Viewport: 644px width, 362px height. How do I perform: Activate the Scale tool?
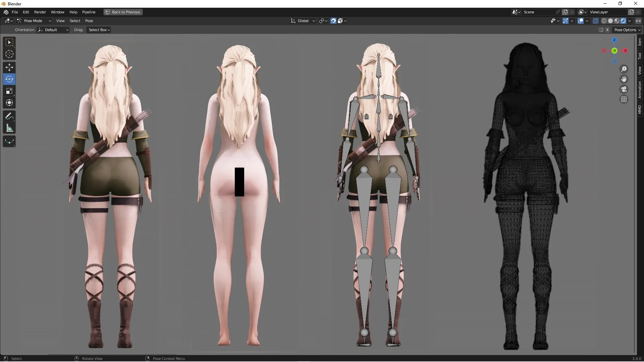9,91
